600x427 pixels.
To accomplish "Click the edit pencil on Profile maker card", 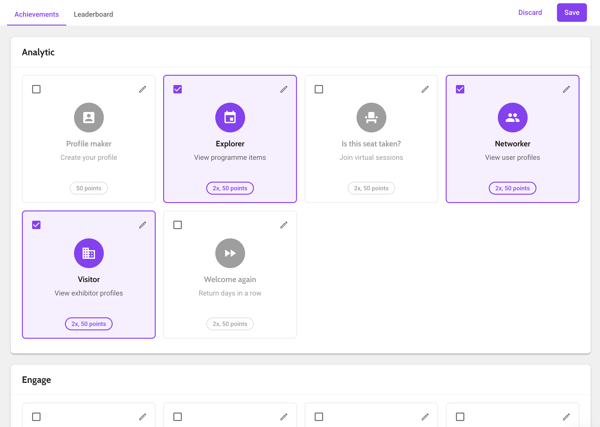I will [x=142, y=89].
